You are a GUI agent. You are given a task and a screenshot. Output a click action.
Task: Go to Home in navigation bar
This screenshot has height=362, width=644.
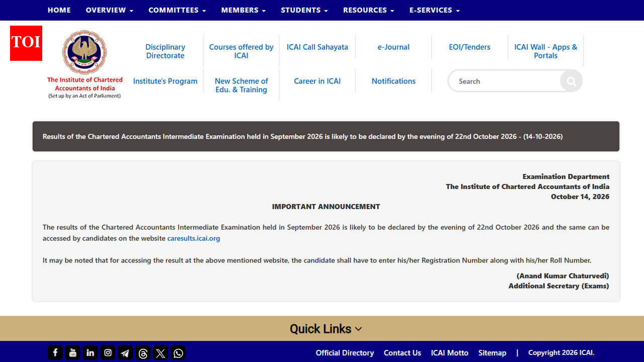[x=59, y=10]
